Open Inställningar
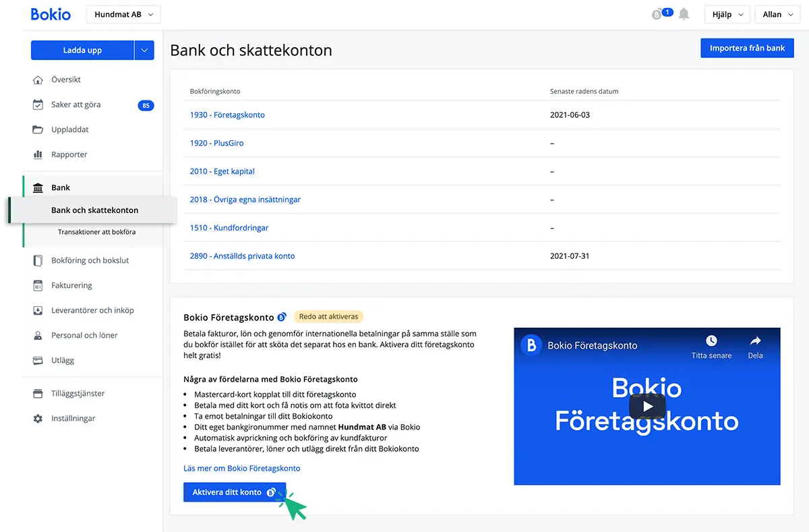Screen dimensions: 809x532 (73, 418)
